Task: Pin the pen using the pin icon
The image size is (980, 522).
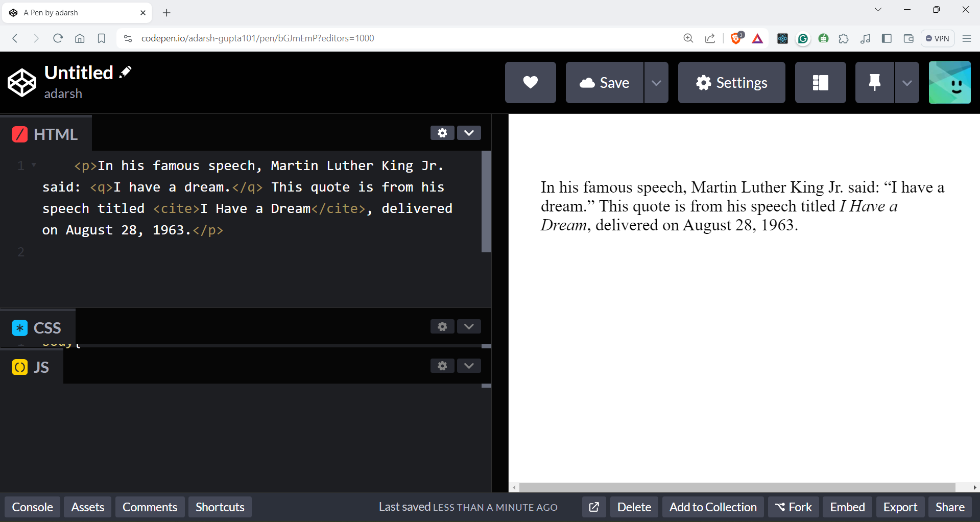Action: click(874, 83)
